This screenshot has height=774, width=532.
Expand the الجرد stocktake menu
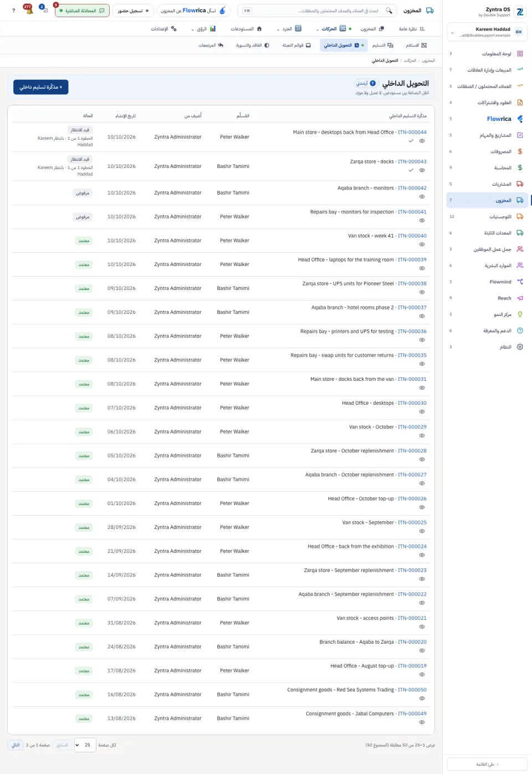tap(289, 29)
